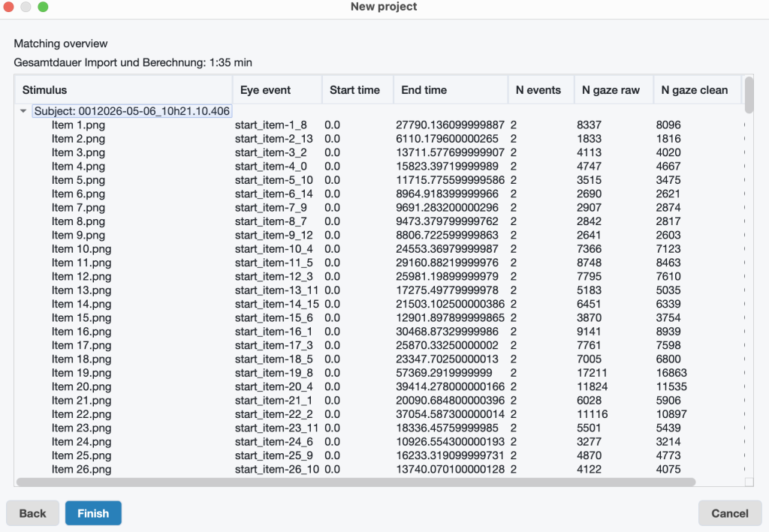Click the N gaze clean column header
This screenshot has height=532, width=769.
point(697,89)
